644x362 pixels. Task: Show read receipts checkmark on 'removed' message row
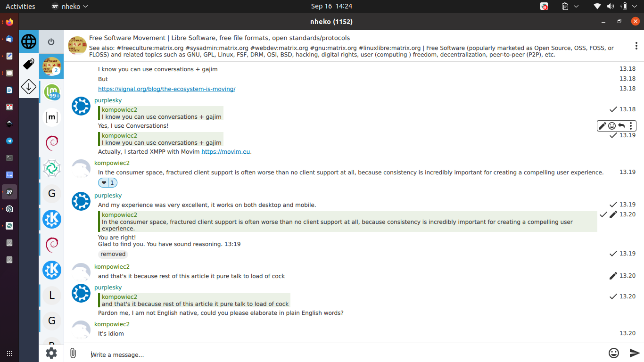point(613,254)
